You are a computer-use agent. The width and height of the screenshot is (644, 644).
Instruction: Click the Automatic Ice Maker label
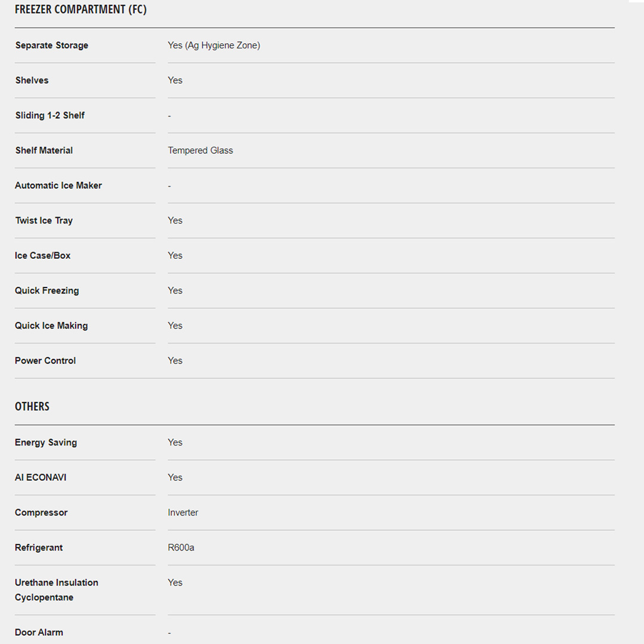[58, 185]
